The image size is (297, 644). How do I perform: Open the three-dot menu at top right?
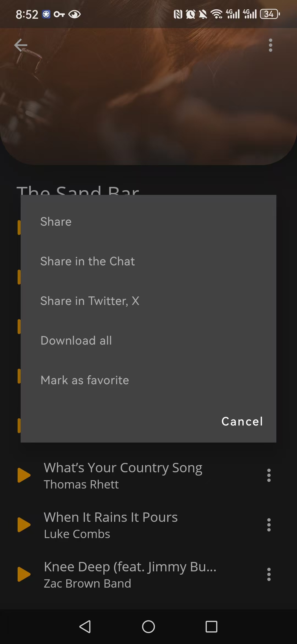tap(270, 45)
